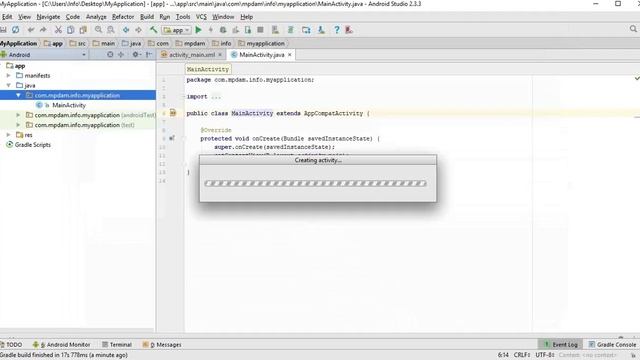This screenshot has height=360, width=640.
Task: Click the Creating activity progress bar
Action: (x=316, y=183)
